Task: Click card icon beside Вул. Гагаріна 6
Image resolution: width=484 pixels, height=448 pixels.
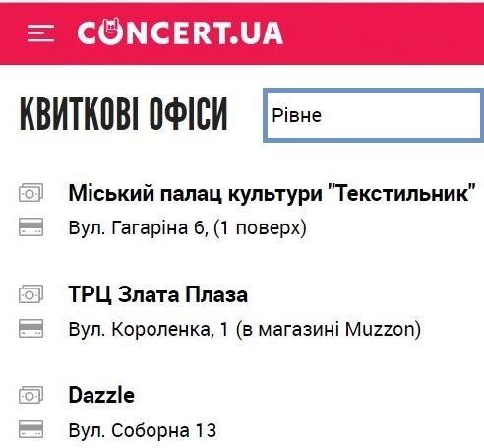Action: pyautogui.click(x=30, y=227)
